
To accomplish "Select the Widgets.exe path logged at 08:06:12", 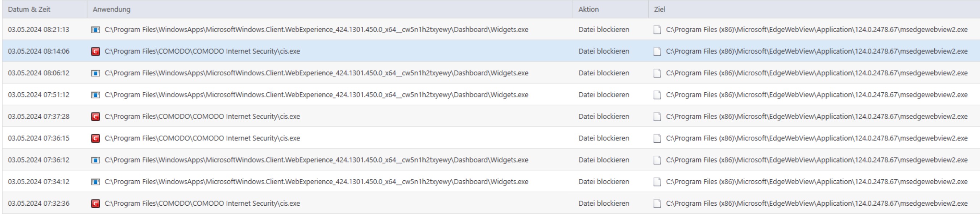I will click(x=316, y=74).
